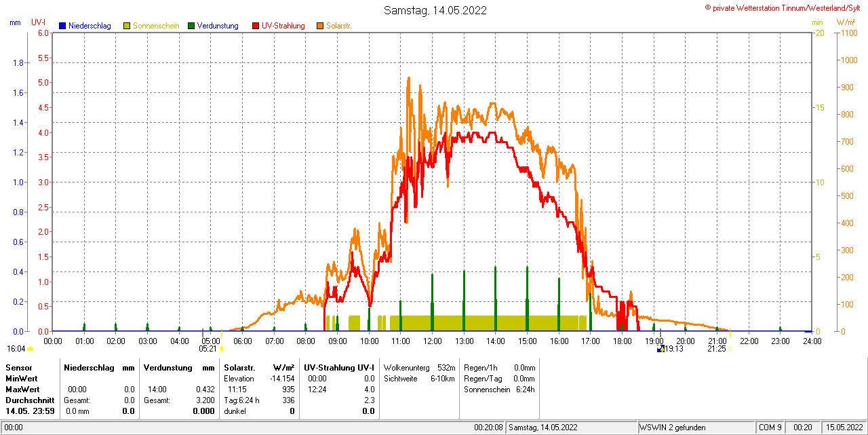Click the red UV-I axis unit label
Image resolution: width=868 pixels, height=435 pixels.
pyautogui.click(x=39, y=22)
